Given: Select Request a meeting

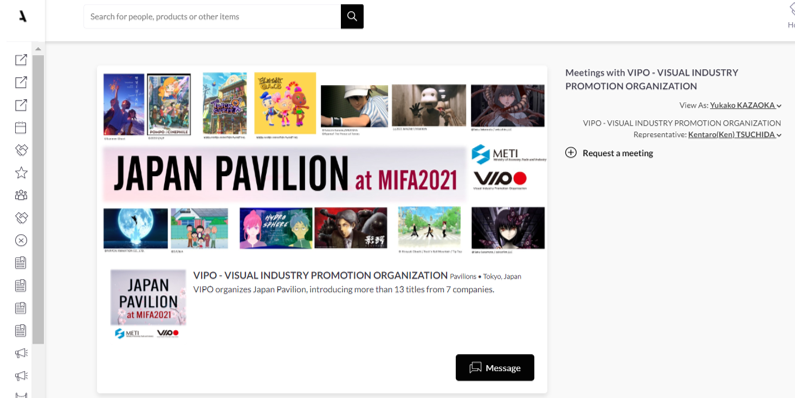Looking at the screenshot, I should [618, 153].
